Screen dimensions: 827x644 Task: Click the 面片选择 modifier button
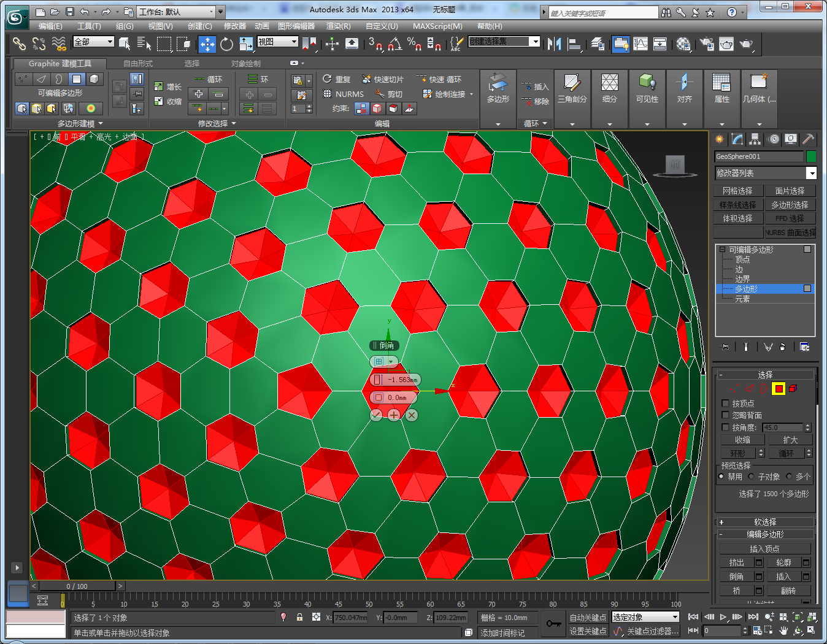(790, 191)
